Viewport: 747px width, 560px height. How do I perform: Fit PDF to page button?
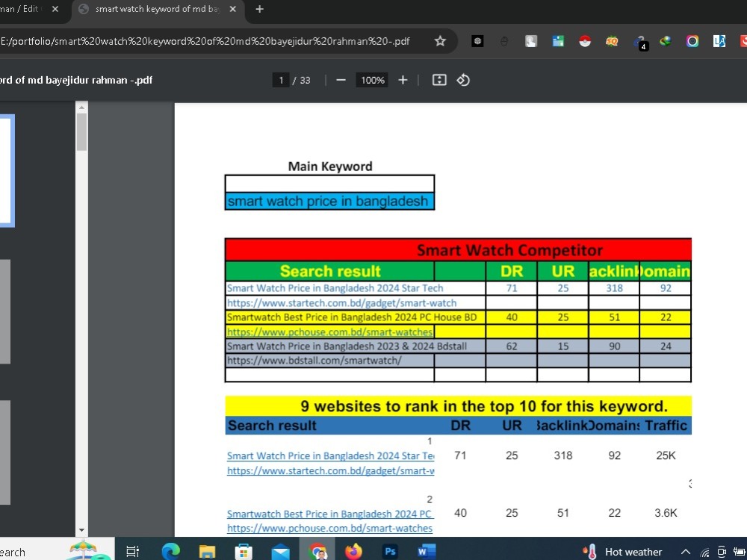tap(438, 80)
